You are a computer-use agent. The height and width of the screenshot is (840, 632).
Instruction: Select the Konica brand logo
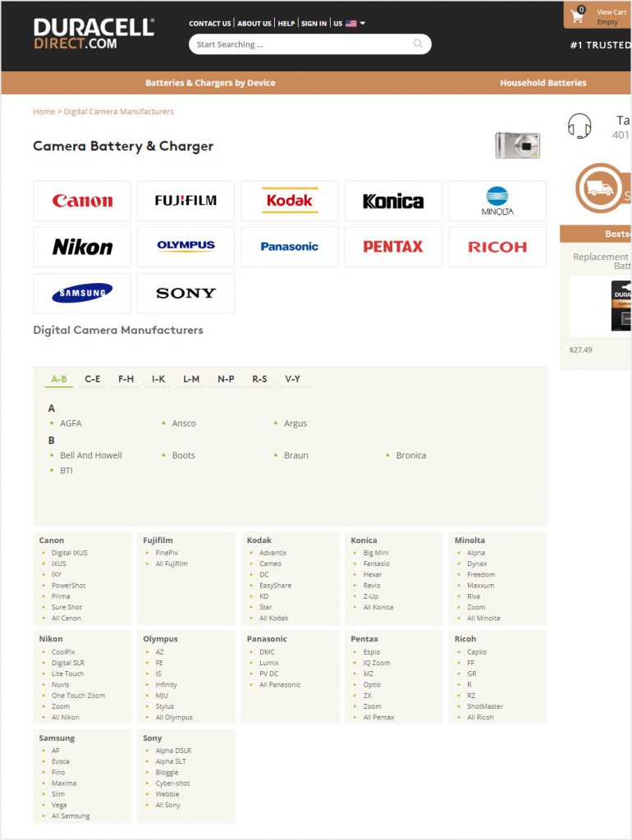[x=393, y=201]
